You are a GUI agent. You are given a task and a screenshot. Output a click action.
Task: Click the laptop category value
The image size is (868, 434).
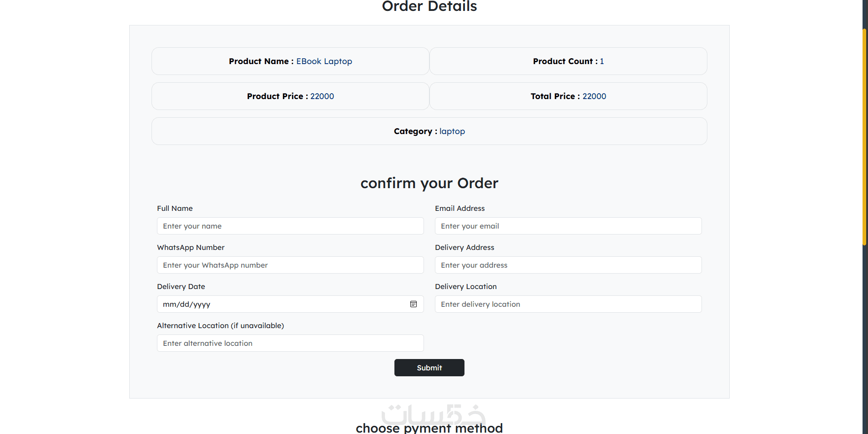click(x=452, y=131)
